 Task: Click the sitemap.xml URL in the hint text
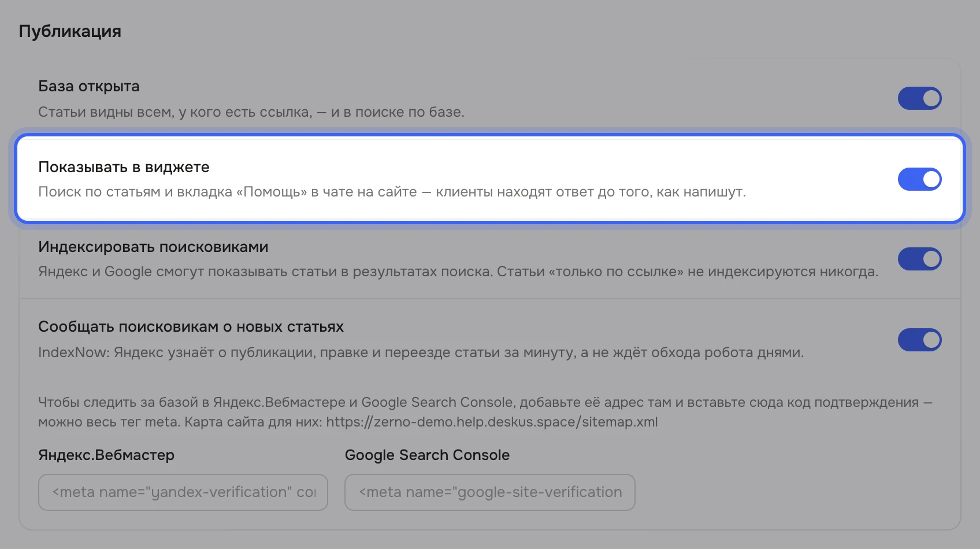[492, 422]
